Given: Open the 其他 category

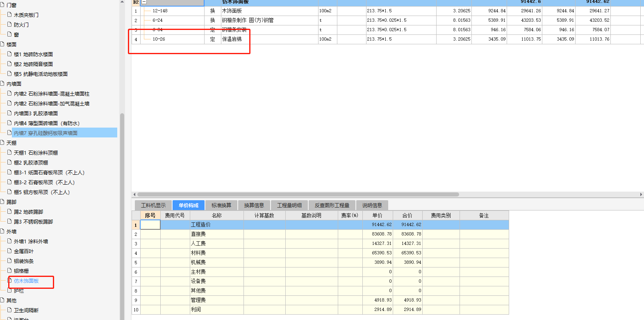Looking at the screenshot, I should pyautogui.click(x=11, y=301).
